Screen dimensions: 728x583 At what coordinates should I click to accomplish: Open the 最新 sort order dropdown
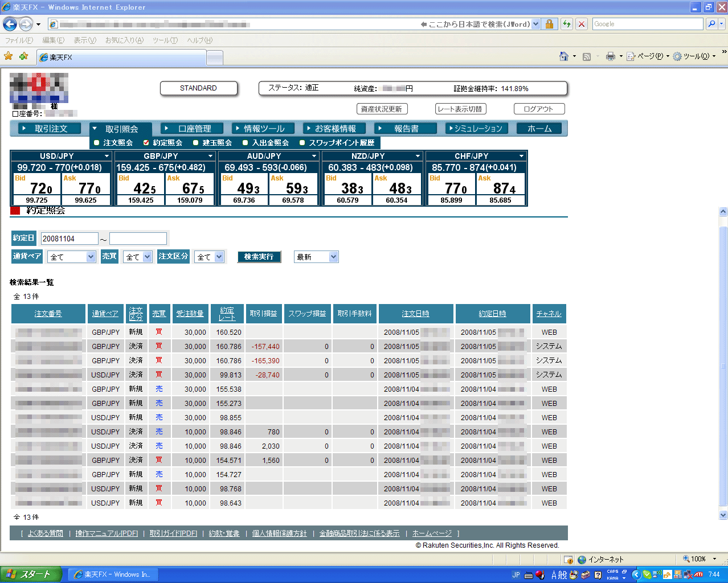click(x=316, y=257)
